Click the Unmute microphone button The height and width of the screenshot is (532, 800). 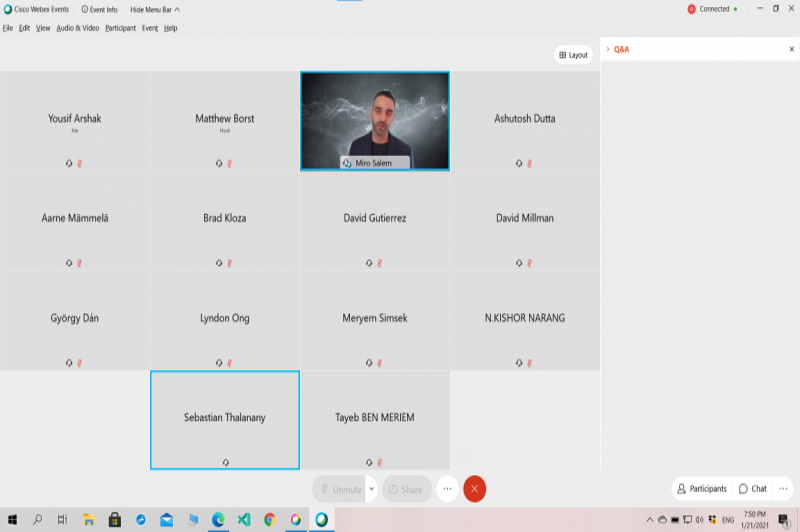click(340, 489)
